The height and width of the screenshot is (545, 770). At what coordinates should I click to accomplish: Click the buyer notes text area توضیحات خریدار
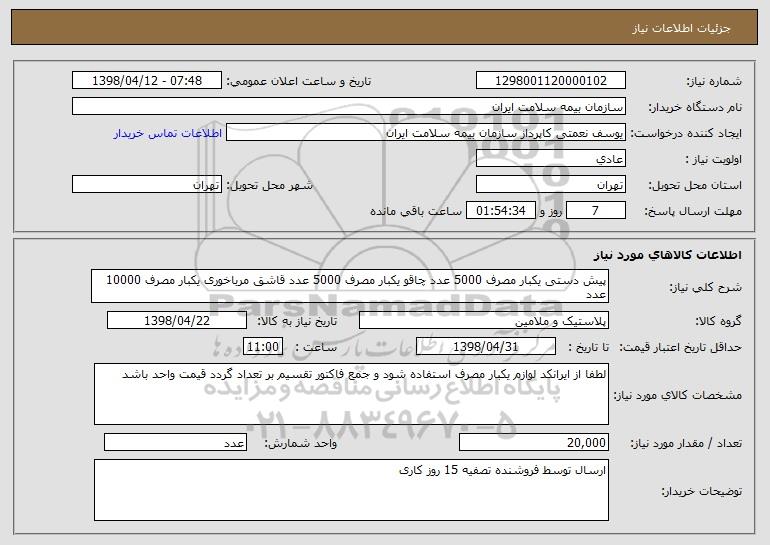(351, 490)
